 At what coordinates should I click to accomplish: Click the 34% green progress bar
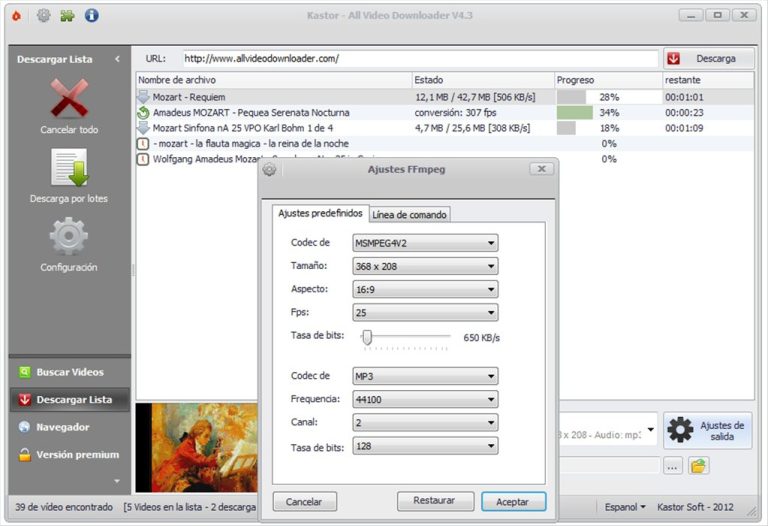pyautogui.click(x=575, y=113)
